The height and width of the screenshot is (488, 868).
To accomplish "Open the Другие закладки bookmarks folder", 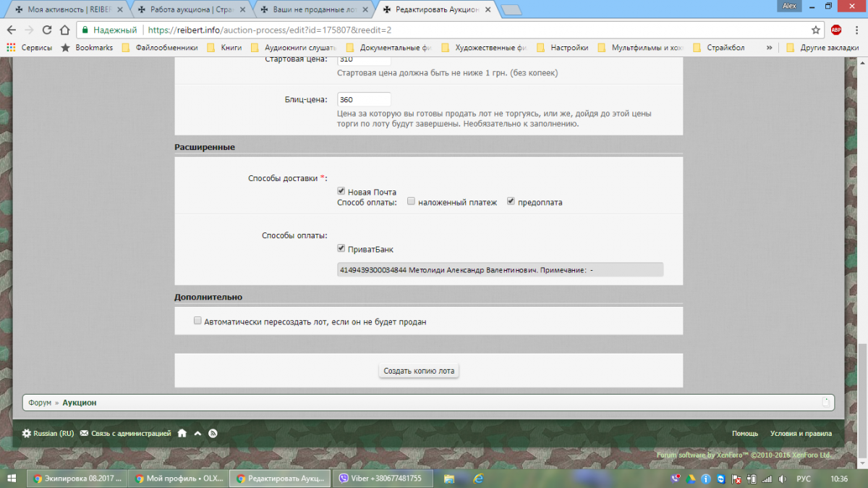I will coord(822,48).
